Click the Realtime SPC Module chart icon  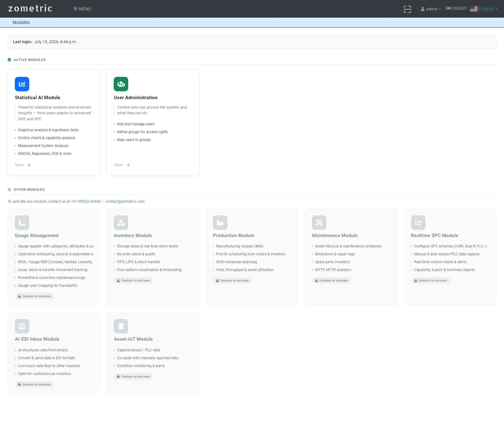point(418,223)
